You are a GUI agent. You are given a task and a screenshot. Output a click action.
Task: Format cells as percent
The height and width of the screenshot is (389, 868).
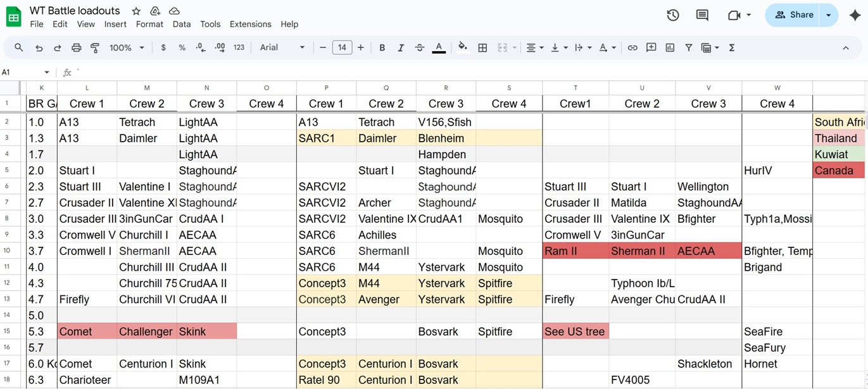182,47
